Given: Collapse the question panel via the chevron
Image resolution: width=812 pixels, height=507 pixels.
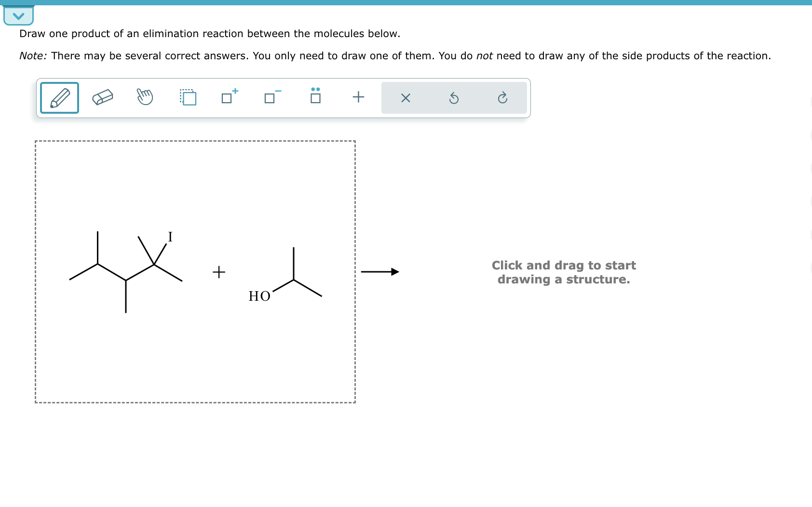Looking at the screenshot, I should (x=18, y=15).
